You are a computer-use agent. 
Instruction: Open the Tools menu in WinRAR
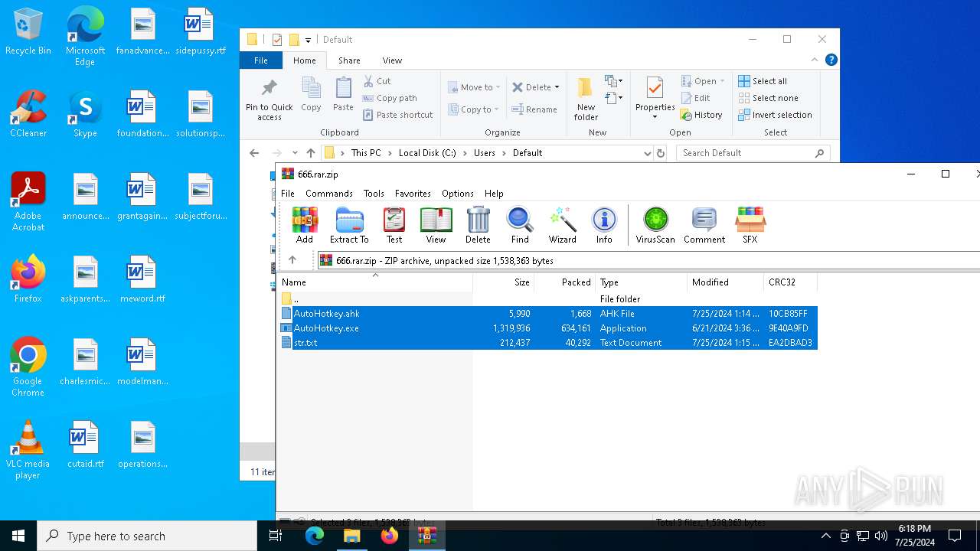coord(374,194)
